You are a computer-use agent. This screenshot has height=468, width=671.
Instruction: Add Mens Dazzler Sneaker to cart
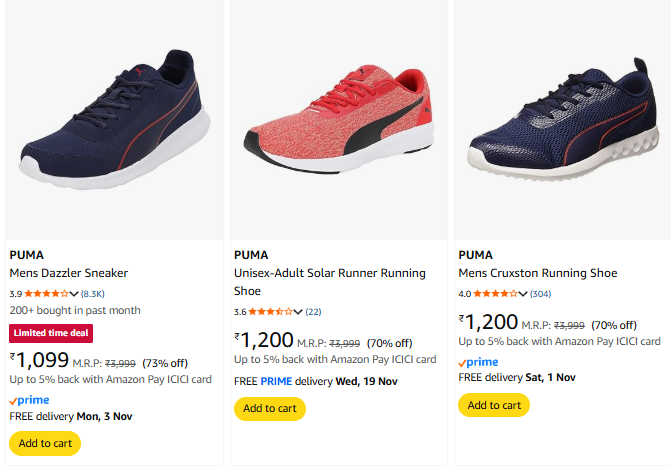pyautogui.click(x=45, y=443)
